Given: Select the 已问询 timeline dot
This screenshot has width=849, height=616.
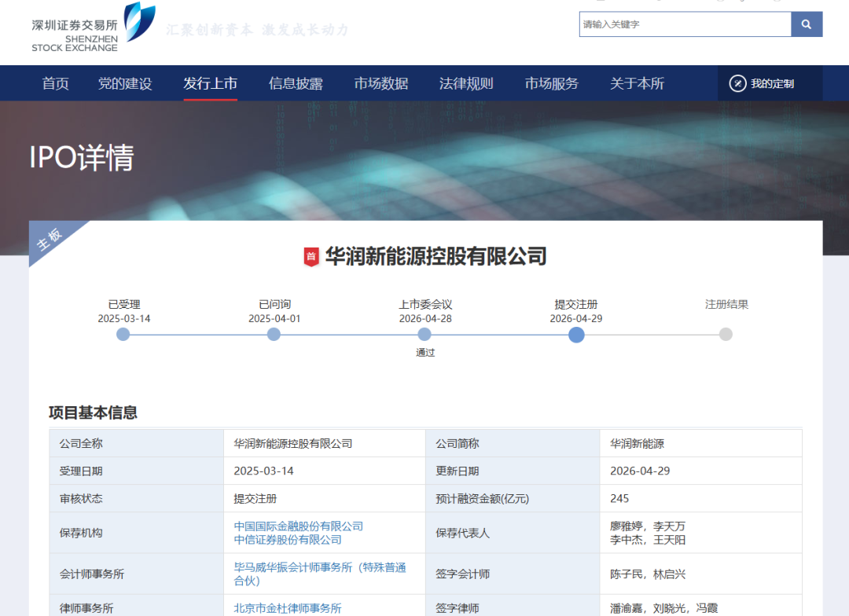Looking at the screenshot, I should (274, 335).
